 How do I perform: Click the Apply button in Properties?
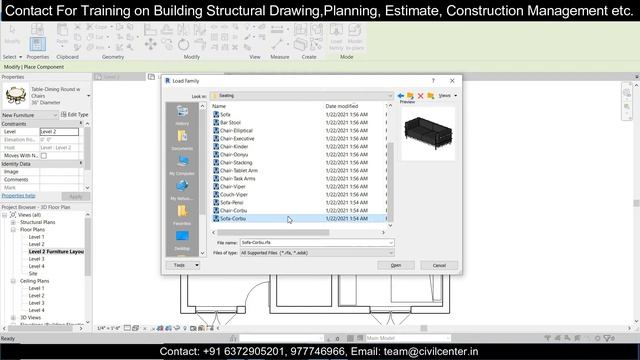(x=76, y=196)
